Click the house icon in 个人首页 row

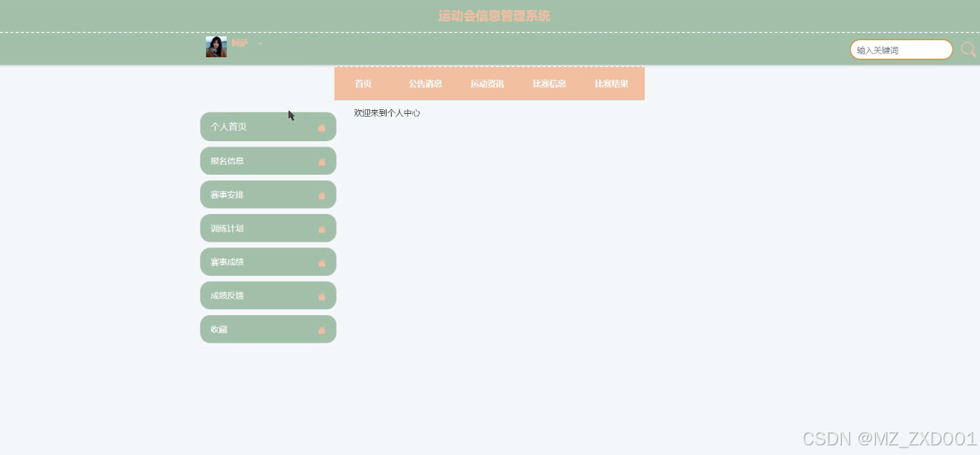pyautogui.click(x=322, y=128)
